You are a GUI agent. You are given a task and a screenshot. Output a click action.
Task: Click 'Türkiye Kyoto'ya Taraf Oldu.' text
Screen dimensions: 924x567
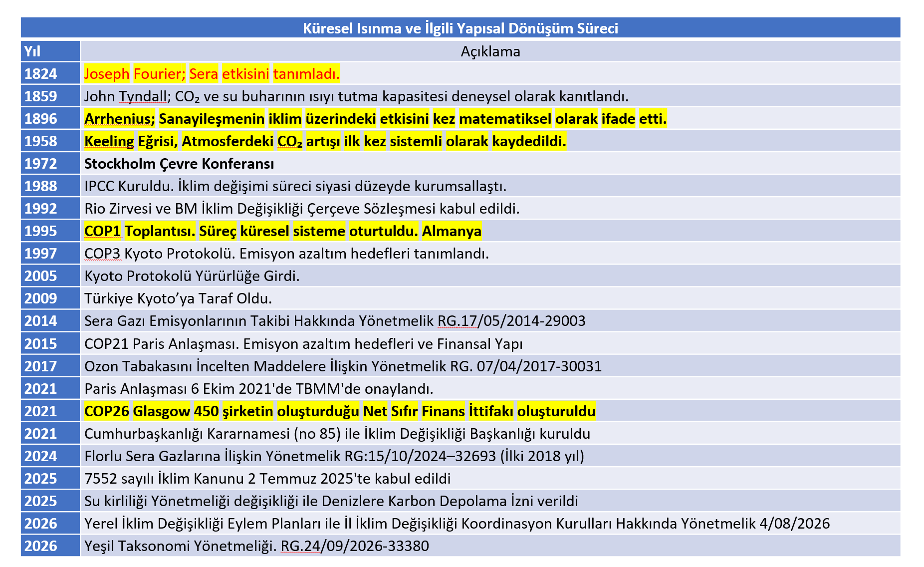point(178,298)
